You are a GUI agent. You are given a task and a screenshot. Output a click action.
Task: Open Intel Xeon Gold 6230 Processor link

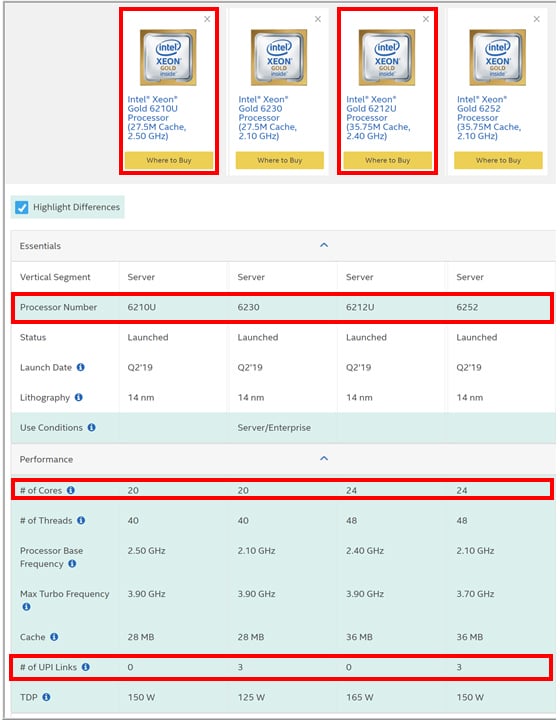coord(267,118)
